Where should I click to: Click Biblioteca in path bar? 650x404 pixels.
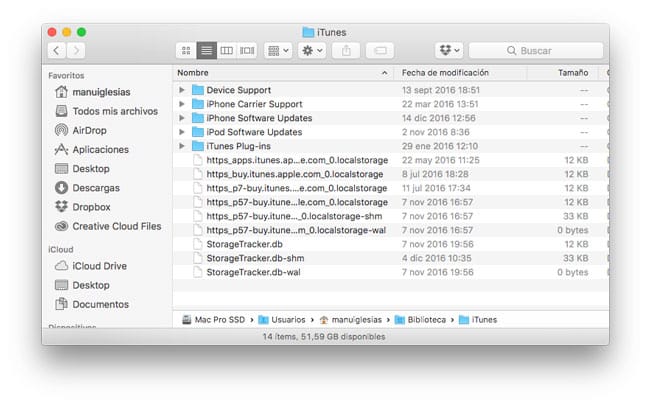(x=420, y=319)
